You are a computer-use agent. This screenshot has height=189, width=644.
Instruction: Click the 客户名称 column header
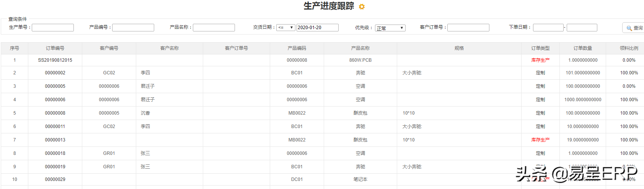[170, 48]
